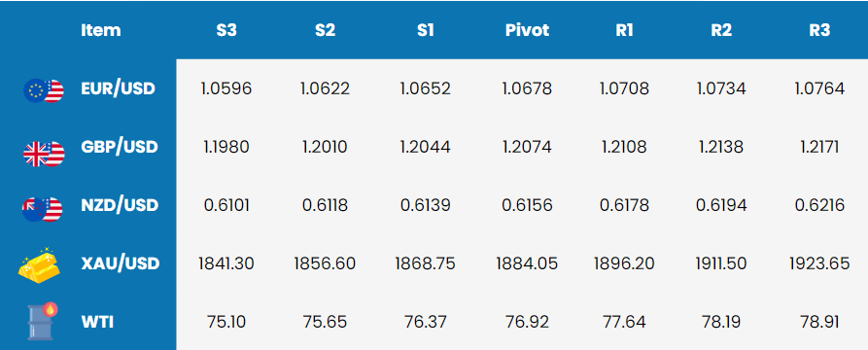Select XAU/USD R2 value 1911.50
This screenshot has height=350, width=868.
721,263
